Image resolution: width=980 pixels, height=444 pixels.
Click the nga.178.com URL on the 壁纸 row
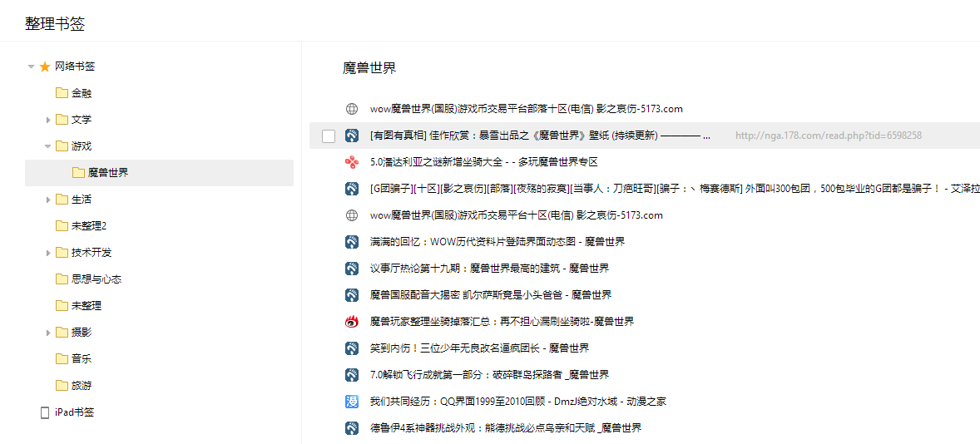(829, 136)
